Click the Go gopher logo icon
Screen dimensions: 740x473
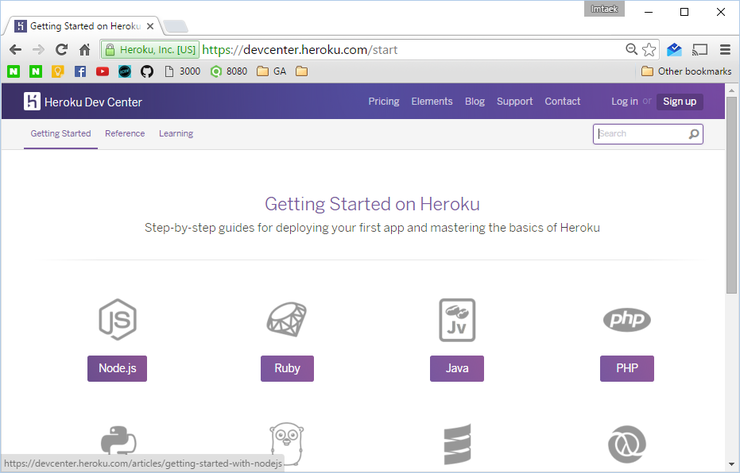[287, 444]
